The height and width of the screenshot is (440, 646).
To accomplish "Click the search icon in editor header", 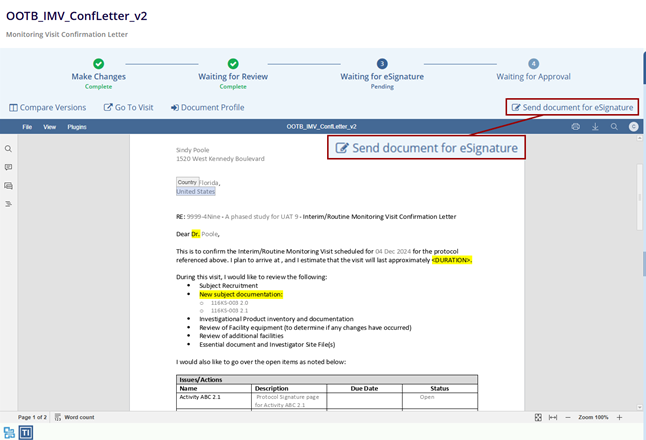I will click(x=615, y=127).
